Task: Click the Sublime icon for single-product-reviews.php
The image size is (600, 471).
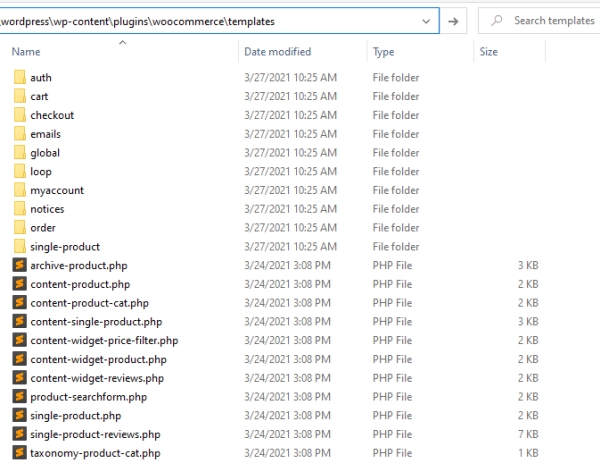Action: pyautogui.click(x=20, y=434)
